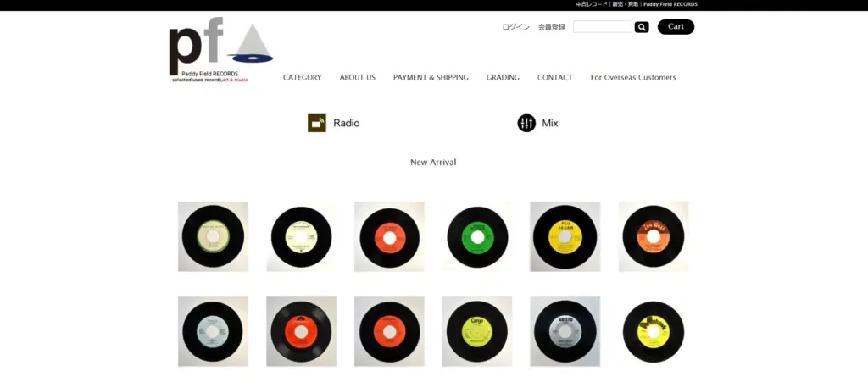Open Mix via the black mixer icon
This screenshot has width=868, height=382.
point(526,123)
